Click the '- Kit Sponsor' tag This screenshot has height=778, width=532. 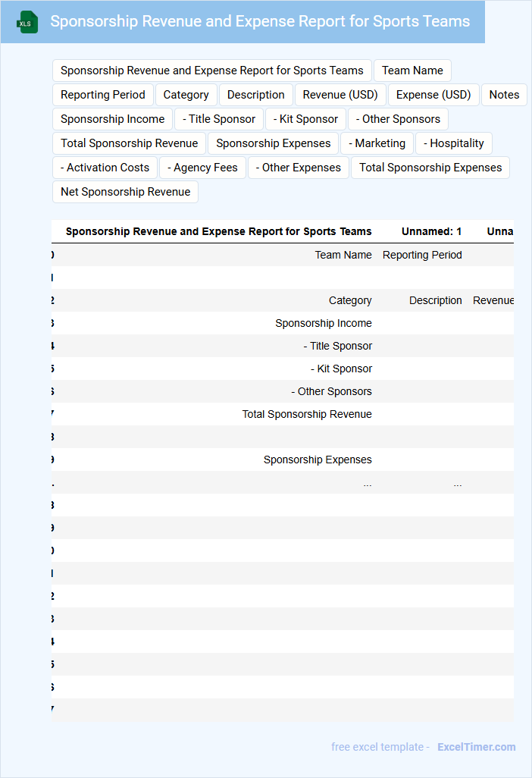coord(305,119)
